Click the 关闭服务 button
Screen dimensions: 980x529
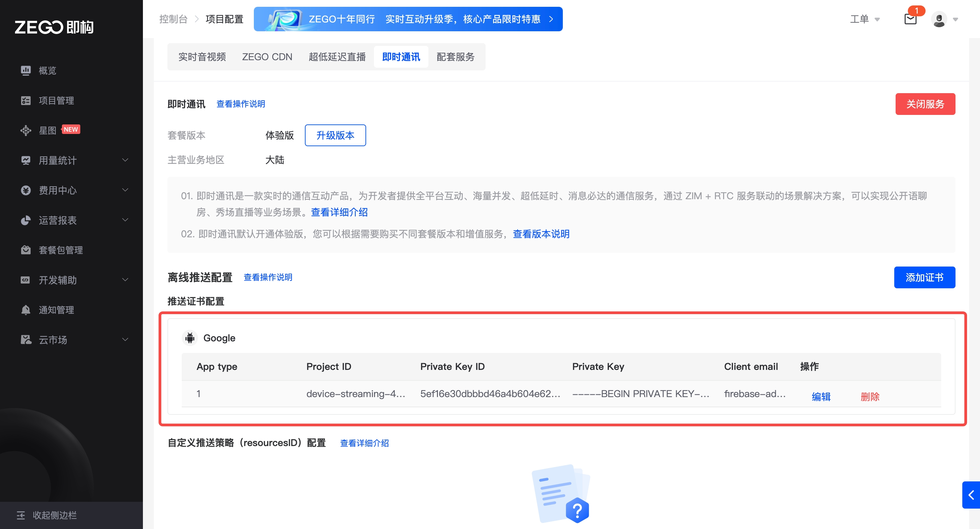[925, 104]
